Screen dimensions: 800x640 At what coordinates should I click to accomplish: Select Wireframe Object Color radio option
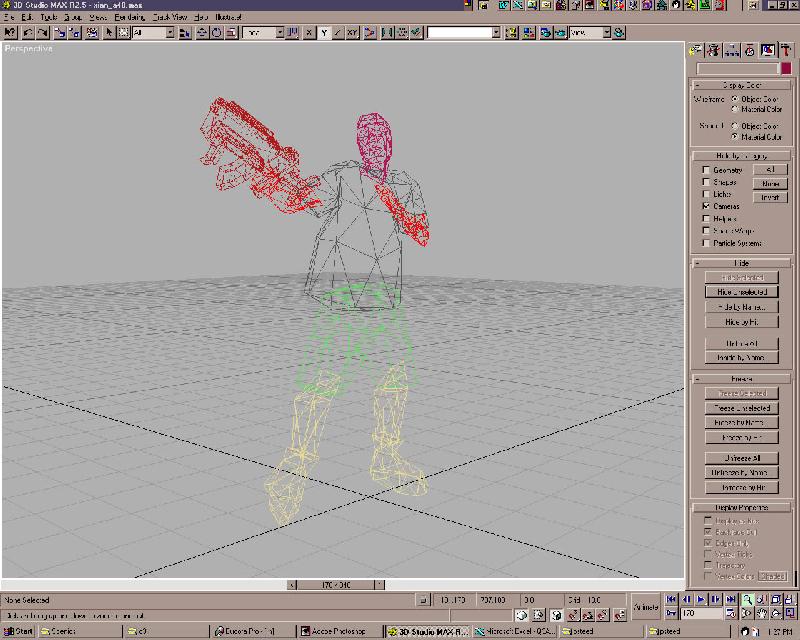point(736,99)
